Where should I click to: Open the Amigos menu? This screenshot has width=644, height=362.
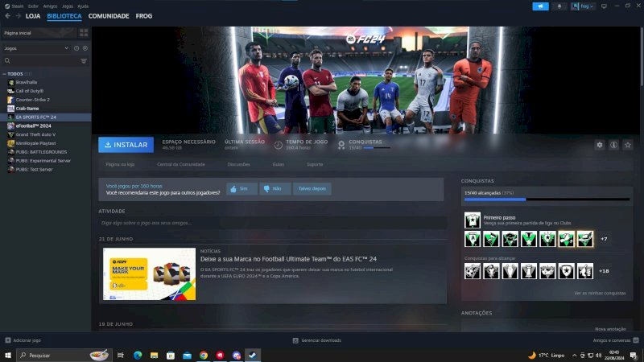point(50,6)
